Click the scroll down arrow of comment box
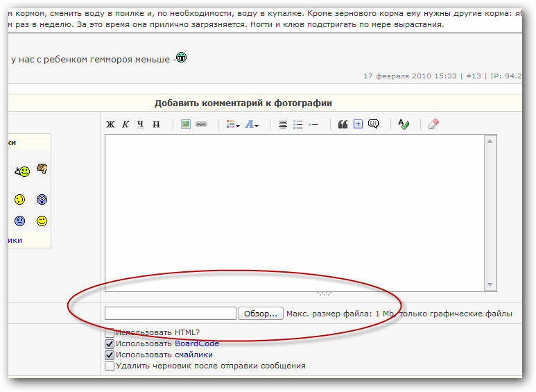Viewport: 536px width, 392px height. 490,285
